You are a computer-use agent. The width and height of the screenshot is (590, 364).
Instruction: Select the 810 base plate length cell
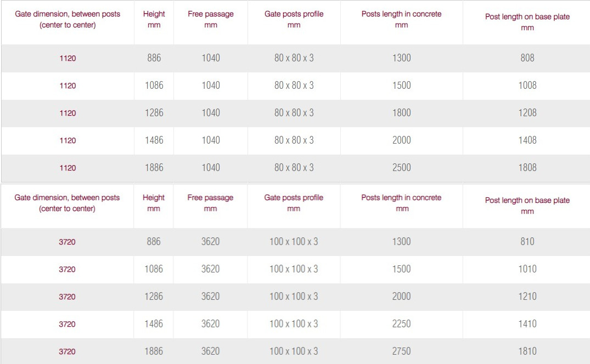(x=527, y=241)
